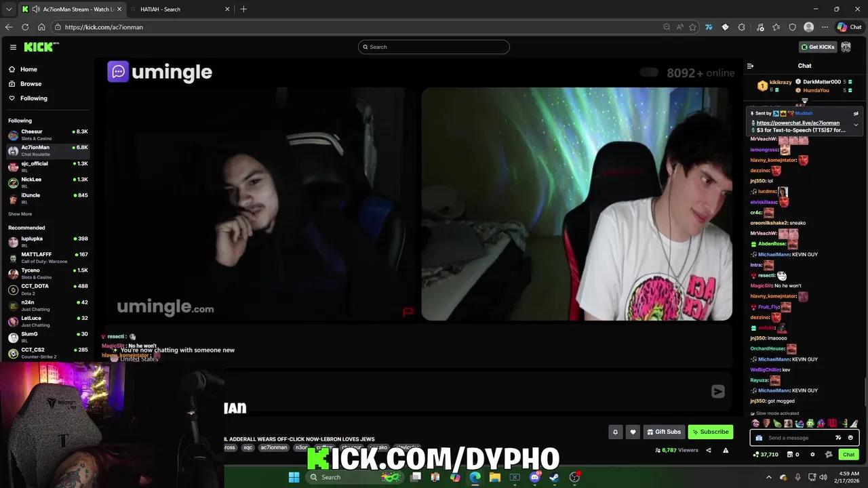Image resolution: width=868 pixels, height=488 pixels.
Task: Open File Explorer from the taskbar
Action: (495, 477)
